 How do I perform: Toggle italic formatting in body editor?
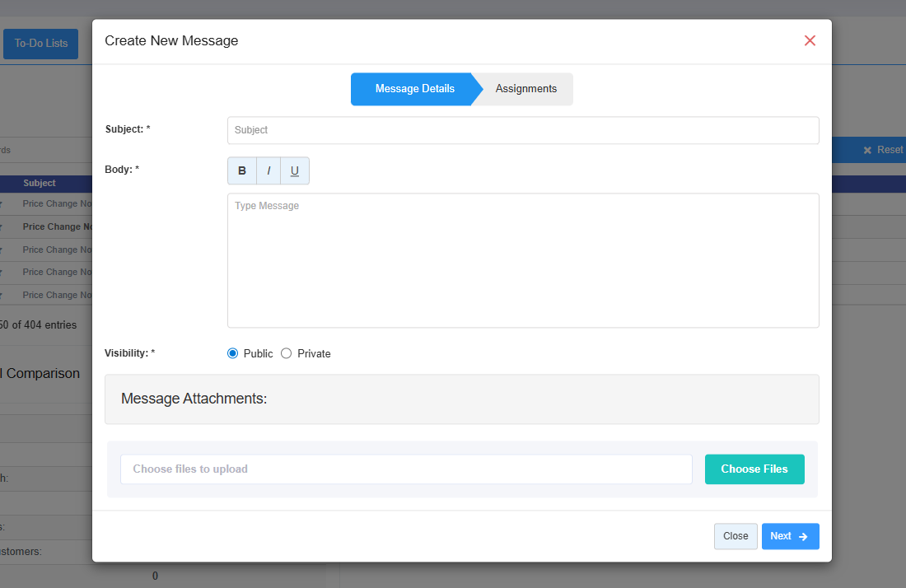(x=269, y=170)
